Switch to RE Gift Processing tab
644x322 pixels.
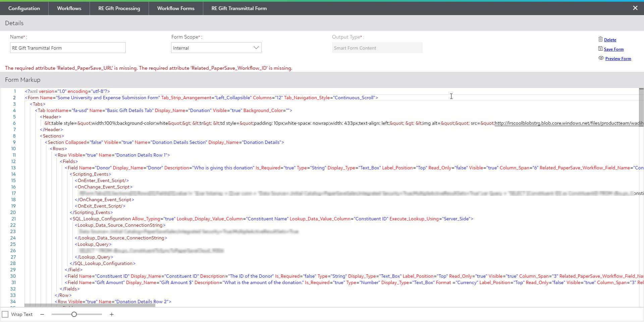(119, 8)
